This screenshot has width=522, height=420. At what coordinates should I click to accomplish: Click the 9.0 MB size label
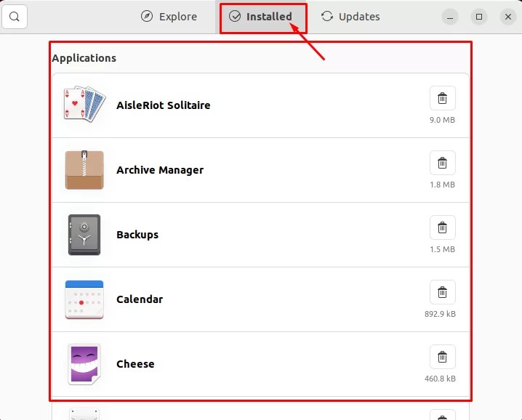(x=442, y=120)
